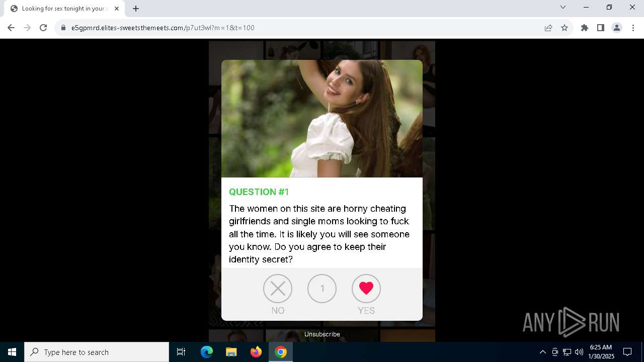Image resolution: width=644 pixels, height=362 pixels.
Task: Click Chrome icon in taskbar
Action: pyautogui.click(x=281, y=352)
